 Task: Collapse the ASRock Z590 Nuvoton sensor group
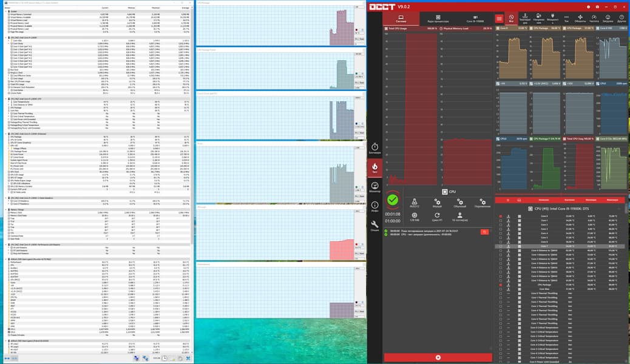5,259
